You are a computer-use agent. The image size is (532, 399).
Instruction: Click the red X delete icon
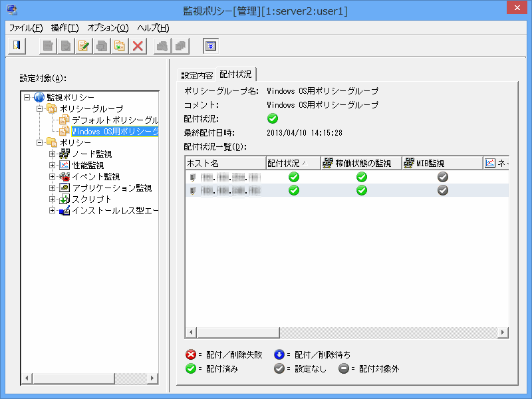[138, 46]
